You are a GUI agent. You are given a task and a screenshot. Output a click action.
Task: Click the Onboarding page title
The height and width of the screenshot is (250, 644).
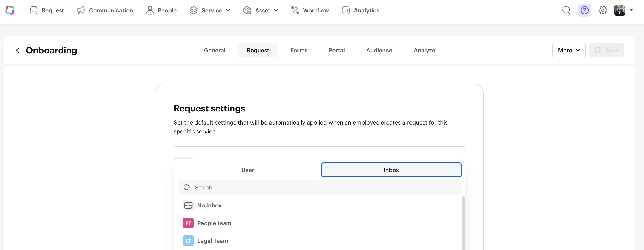(51, 50)
